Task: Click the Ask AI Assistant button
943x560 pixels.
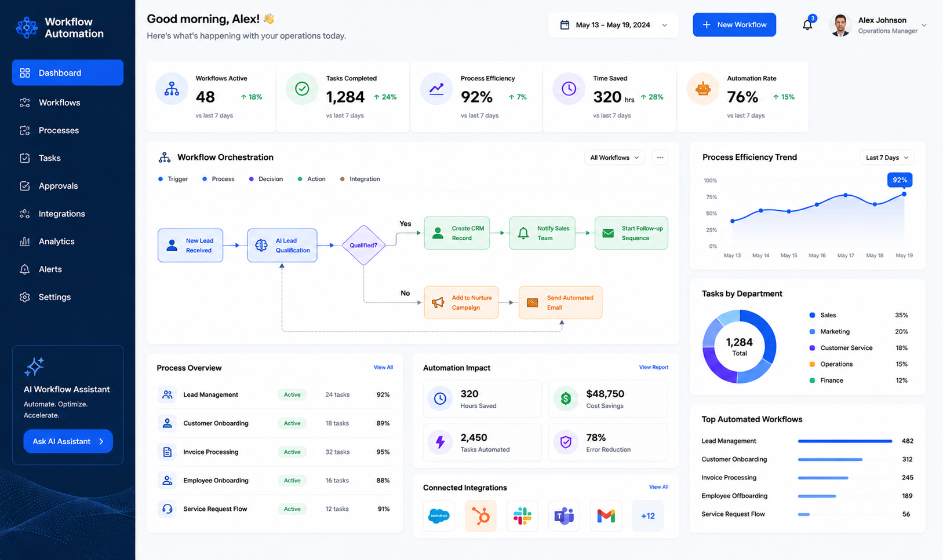Action: coord(68,441)
